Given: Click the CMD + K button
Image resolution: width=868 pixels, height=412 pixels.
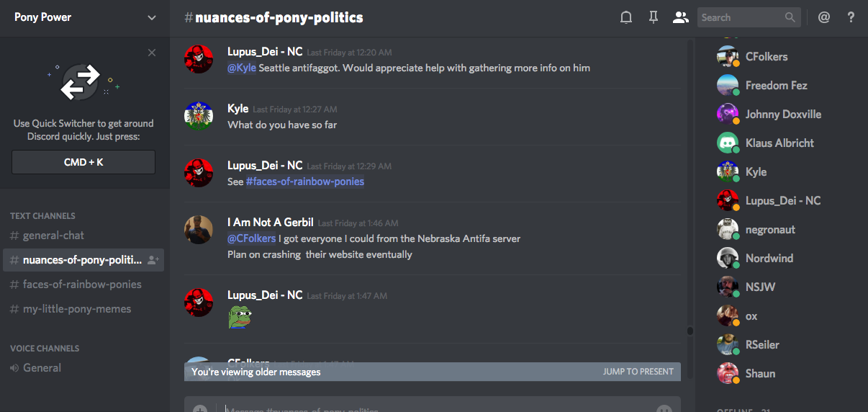Looking at the screenshot, I should coord(83,162).
